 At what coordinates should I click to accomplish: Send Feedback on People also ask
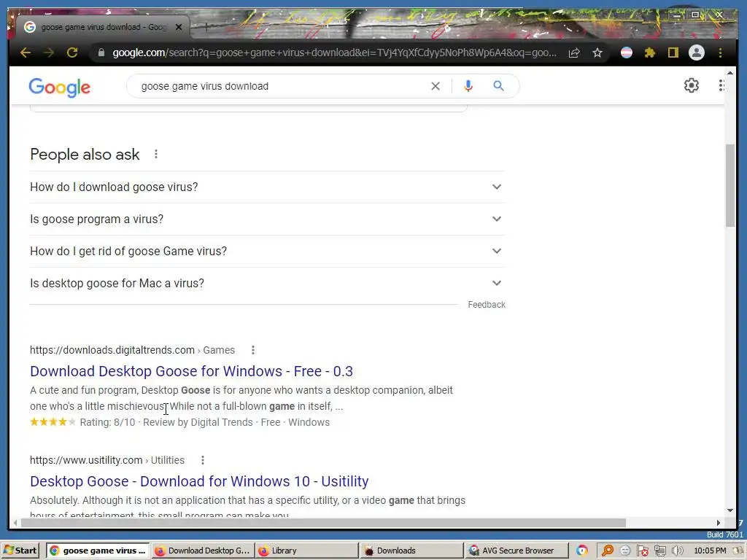pos(487,305)
